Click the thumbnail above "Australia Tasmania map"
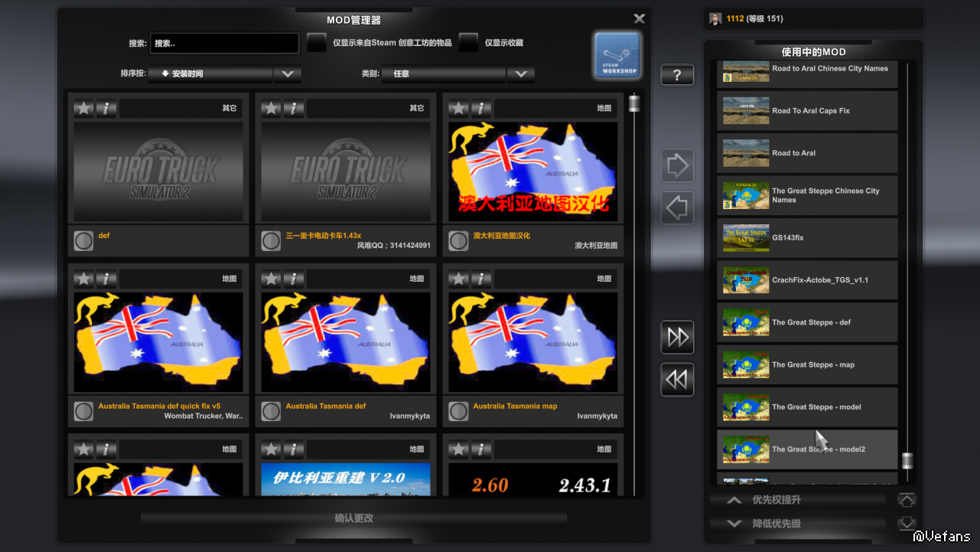 [533, 342]
